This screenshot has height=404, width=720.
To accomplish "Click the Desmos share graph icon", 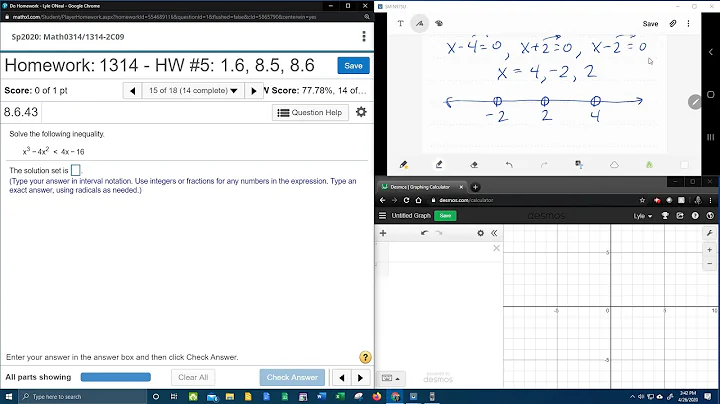I will pos(680,215).
